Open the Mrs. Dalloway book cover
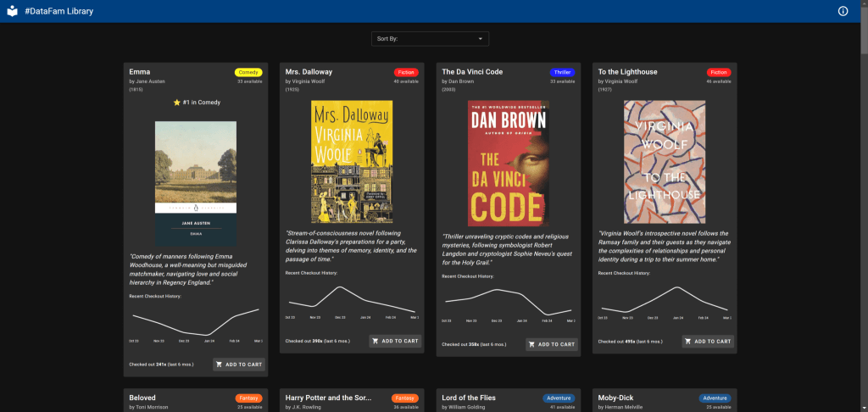The image size is (868, 412). coord(352,163)
